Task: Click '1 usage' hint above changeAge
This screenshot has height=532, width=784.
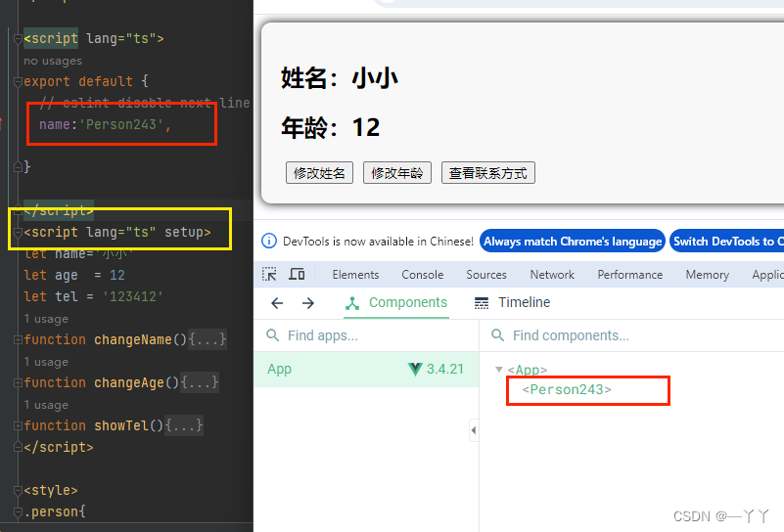Action: click(46, 362)
